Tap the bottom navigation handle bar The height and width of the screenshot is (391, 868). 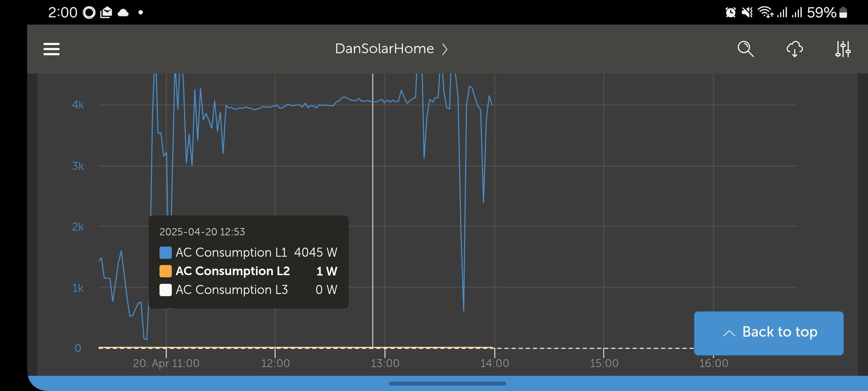[447, 384]
